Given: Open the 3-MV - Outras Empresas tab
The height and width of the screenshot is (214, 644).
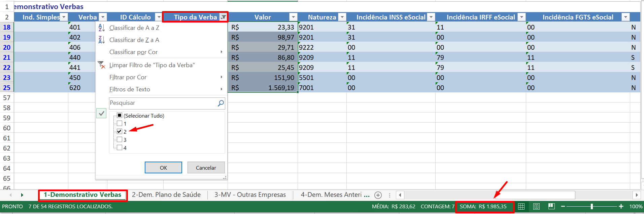Looking at the screenshot, I should tap(250, 195).
